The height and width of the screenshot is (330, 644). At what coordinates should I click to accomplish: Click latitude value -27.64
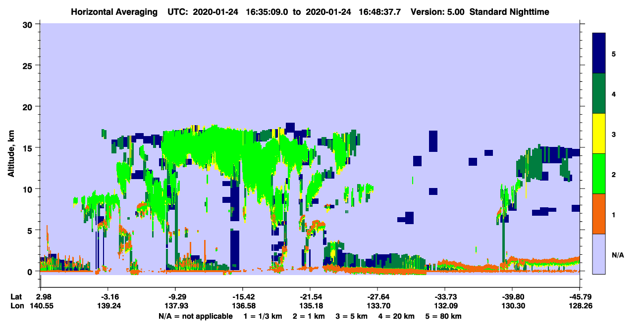[x=377, y=297]
